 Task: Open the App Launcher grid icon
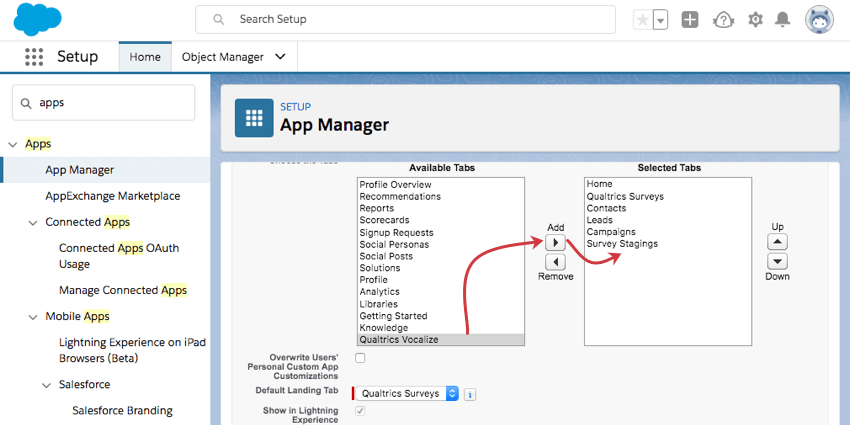point(34,57)
